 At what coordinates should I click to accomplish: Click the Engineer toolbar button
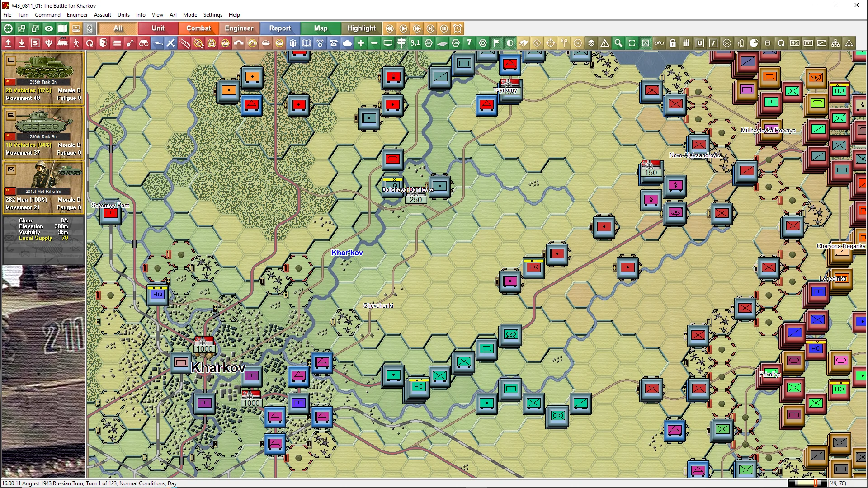click(239, 28)
